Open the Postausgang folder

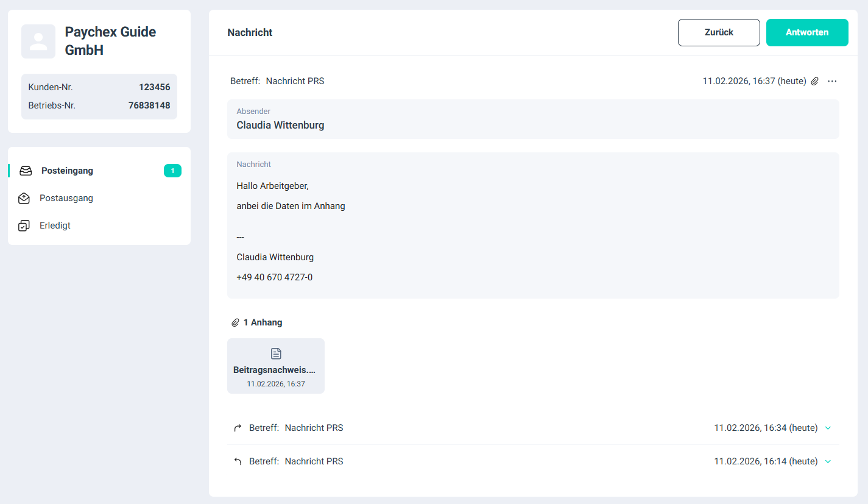pyautogui.click(x=66, y=198)
